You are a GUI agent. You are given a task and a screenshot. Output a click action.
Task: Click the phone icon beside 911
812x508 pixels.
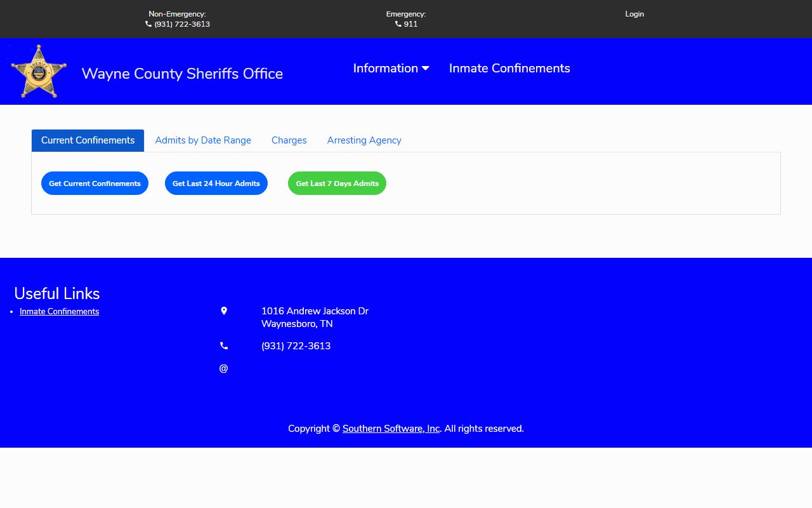[x=398, y=24]
